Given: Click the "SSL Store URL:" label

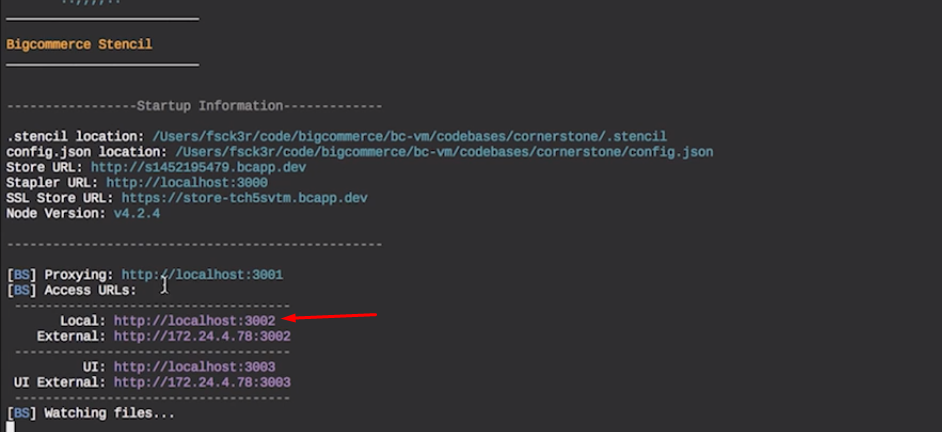Looking at the screenshot, I should click(x=60, y=198).
